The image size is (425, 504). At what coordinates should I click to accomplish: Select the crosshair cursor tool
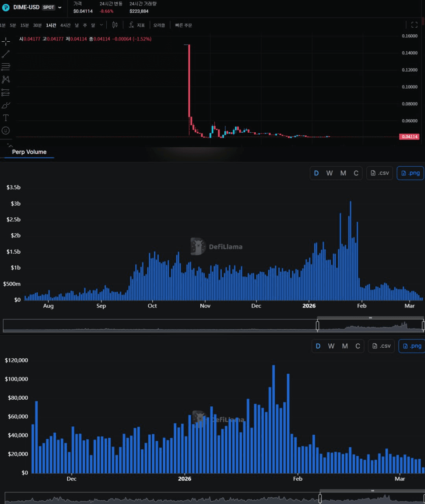click(x=6, y=41)
